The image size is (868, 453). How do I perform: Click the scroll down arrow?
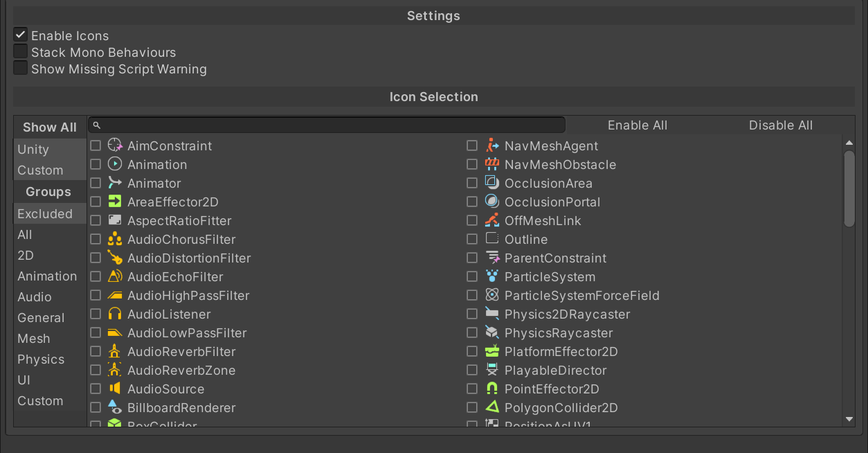(x=849, y=419)
